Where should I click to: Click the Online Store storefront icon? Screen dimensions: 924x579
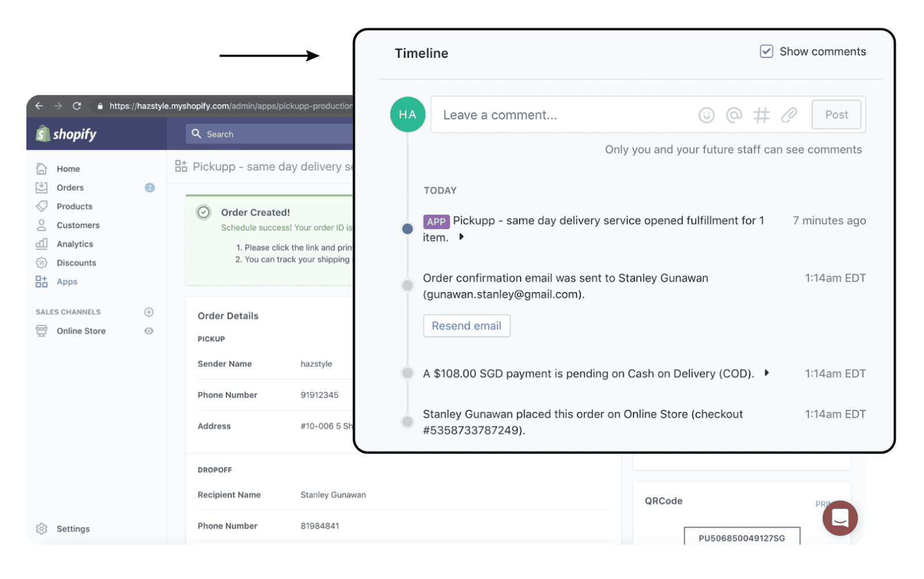42,331
